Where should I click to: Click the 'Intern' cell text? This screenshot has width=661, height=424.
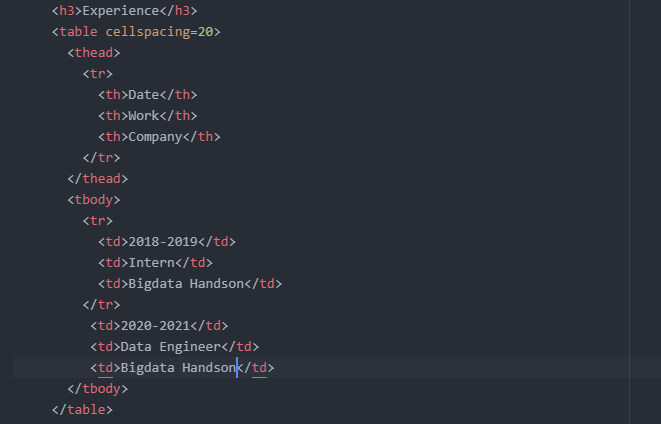151,263
